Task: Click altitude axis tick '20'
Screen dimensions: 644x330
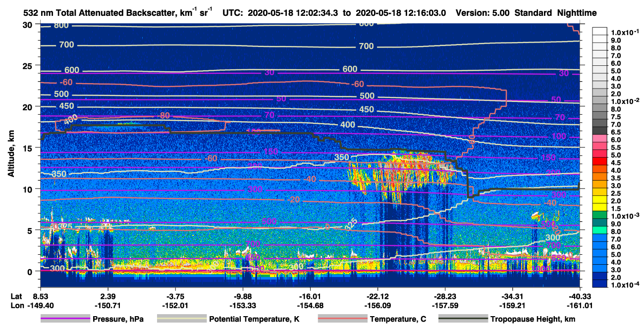Action: click(29, 106)
